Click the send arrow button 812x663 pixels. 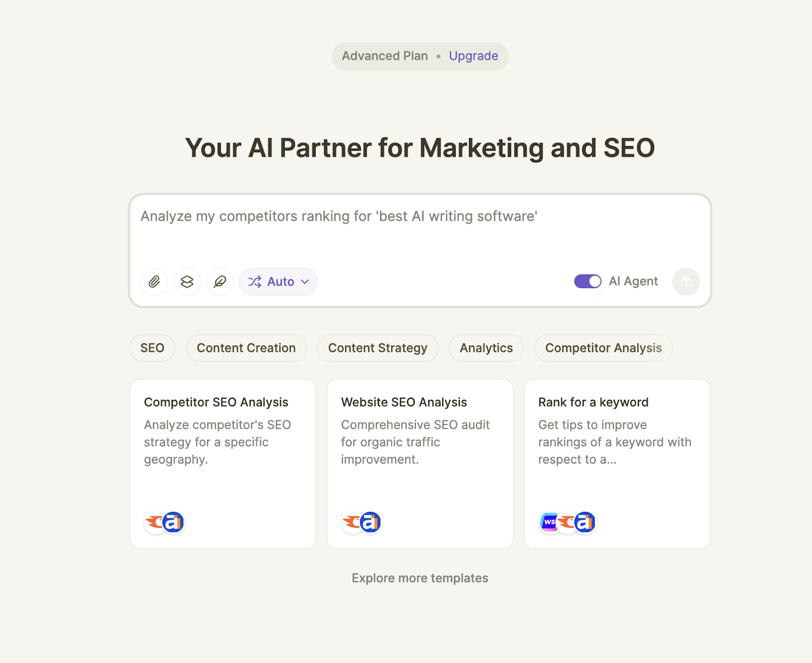click(x=686, y=282)
